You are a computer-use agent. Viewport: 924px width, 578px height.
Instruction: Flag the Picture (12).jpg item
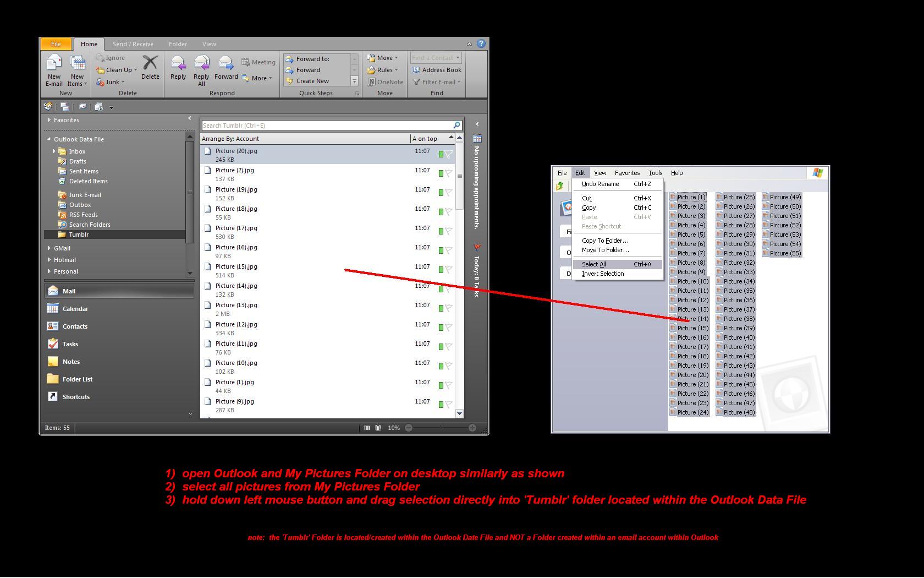(449, 328)
